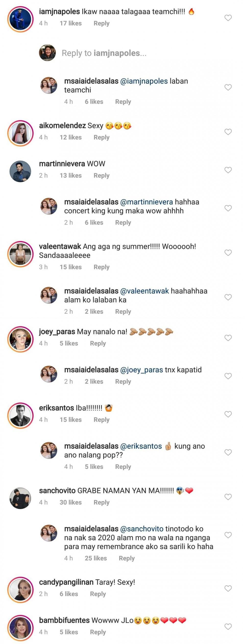Reply to msaiaidelasalas concert king reply
Screen dimensions: 245x644
pos(123,223)
